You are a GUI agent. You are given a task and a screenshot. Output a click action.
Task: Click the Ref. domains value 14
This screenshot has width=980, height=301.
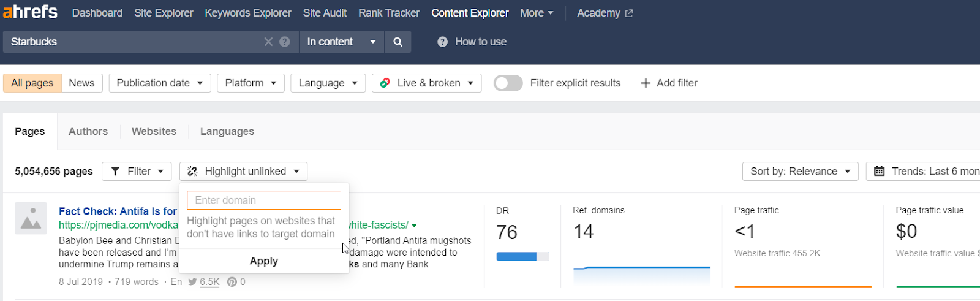point(584,232)
